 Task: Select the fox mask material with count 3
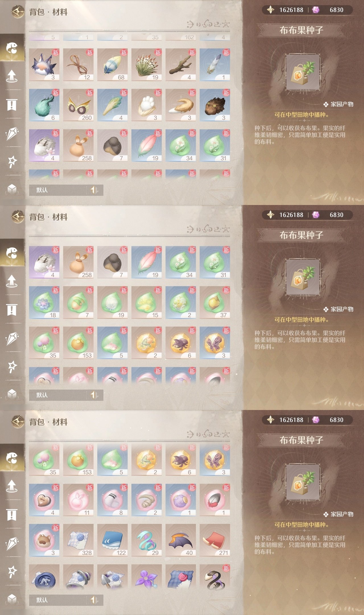tap(44, 65)
